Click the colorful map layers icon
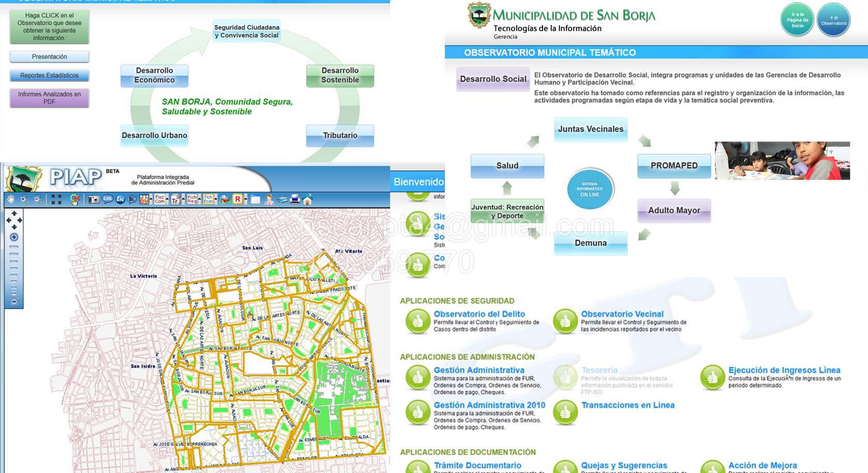Image resolution: width=868 pixels, height=473 pixels. point(225,200)
